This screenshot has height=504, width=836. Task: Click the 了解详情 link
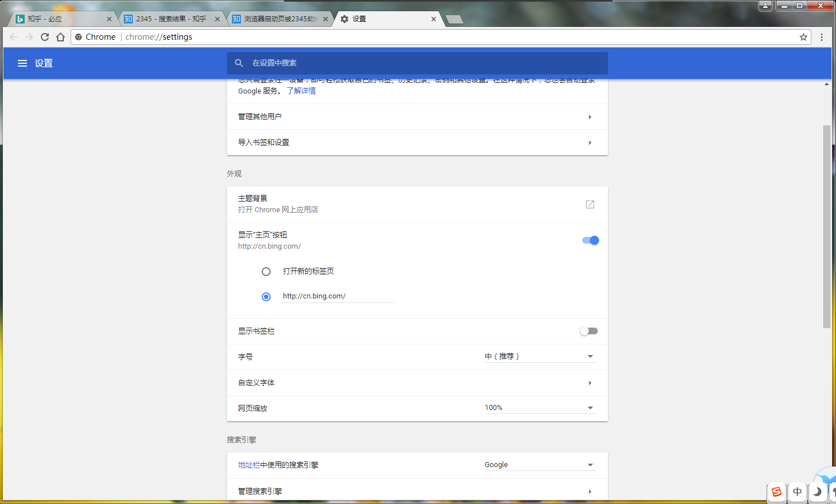[301, 90]
